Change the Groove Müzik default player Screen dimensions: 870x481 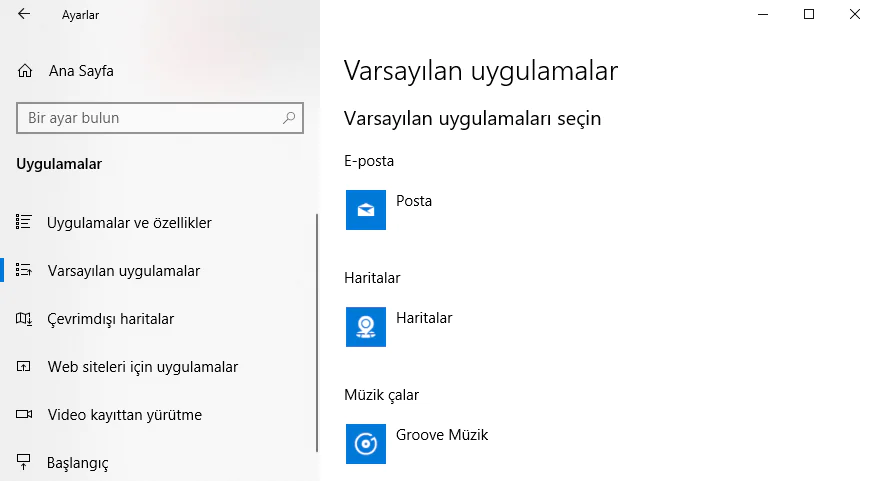point(441,435)
